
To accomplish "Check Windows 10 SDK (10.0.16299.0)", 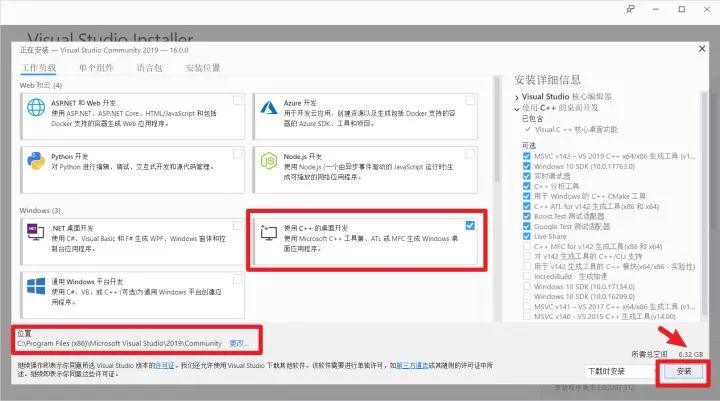I will click(527, 296).
